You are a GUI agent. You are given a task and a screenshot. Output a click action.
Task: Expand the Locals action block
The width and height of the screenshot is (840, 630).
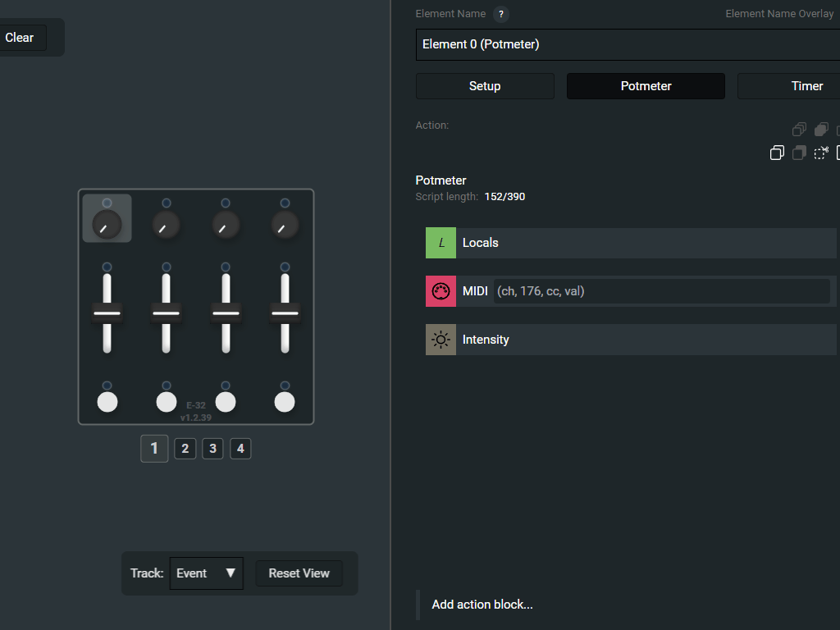click(640, 243)
